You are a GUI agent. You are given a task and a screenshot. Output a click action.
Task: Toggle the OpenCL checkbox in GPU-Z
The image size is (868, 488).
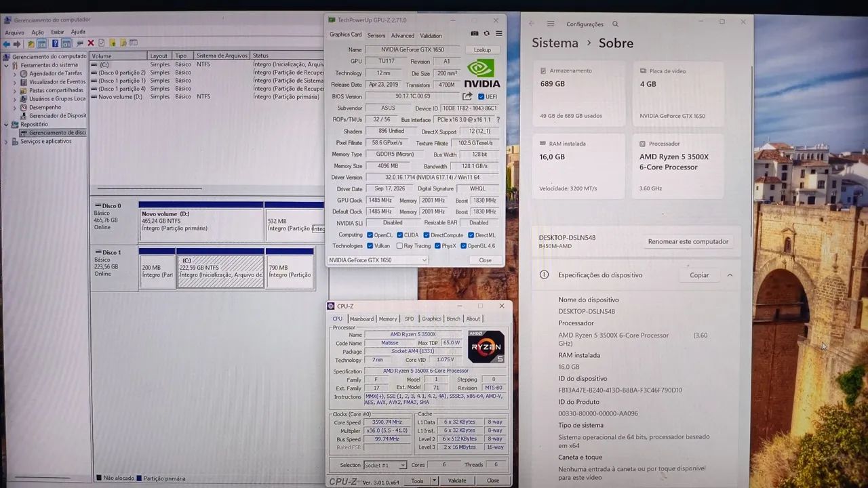click(x=370, y=235)
